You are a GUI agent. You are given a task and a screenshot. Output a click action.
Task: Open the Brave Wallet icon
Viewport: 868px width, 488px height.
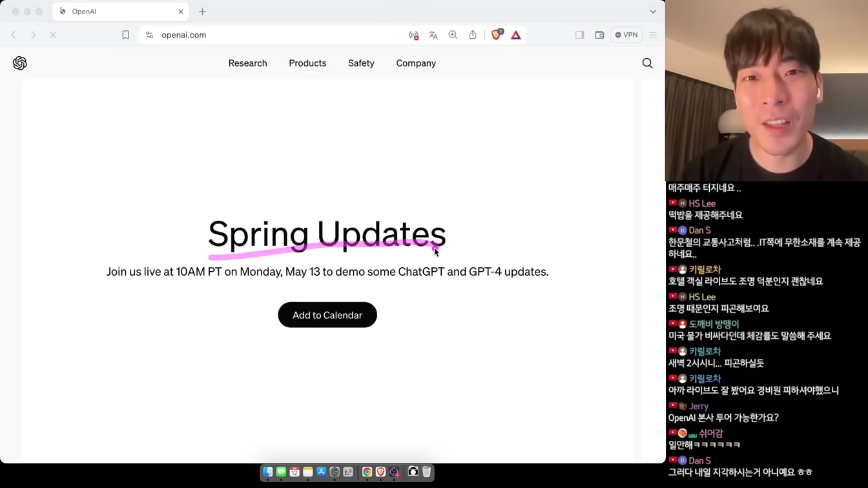click(599, 35)
